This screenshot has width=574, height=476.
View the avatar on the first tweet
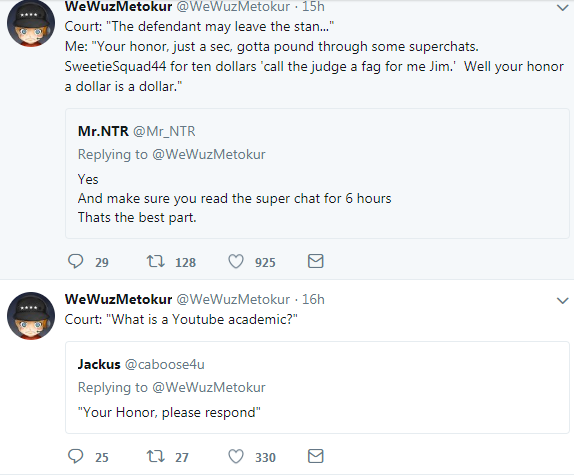pos(31,23)
